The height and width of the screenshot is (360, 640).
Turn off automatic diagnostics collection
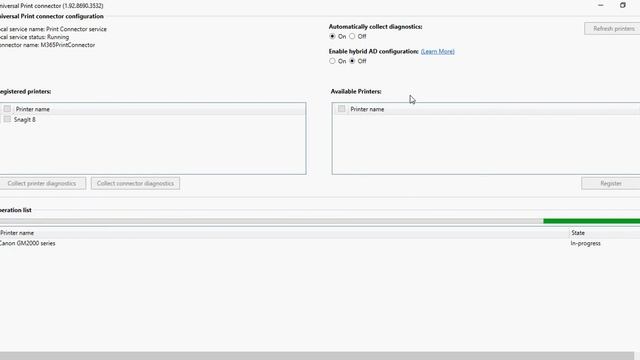point(352,36)
